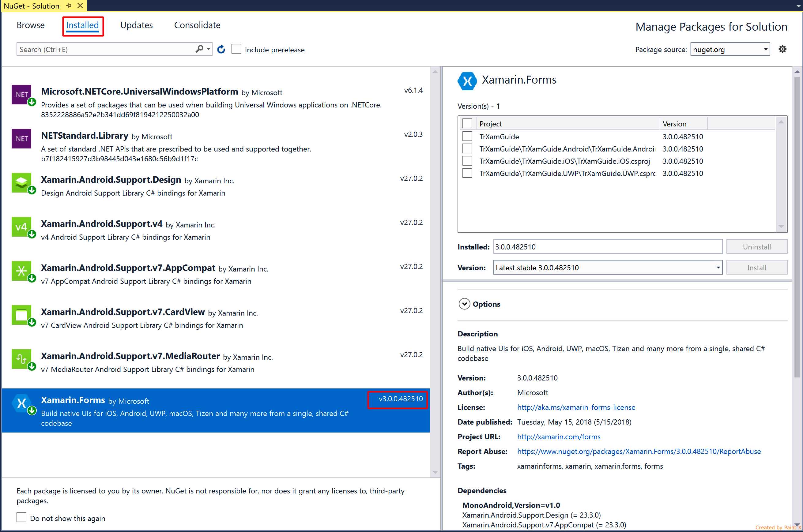The height and width of the screenshot is (532, 803).
Task: Click v2.0.3 version label
Action: 413,134
